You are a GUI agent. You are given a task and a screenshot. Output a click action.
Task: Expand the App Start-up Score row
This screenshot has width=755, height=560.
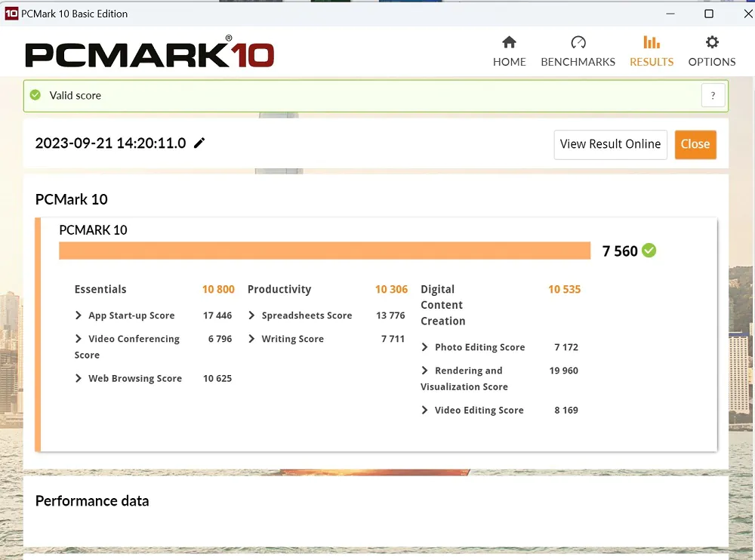click(x=78, y=315)
